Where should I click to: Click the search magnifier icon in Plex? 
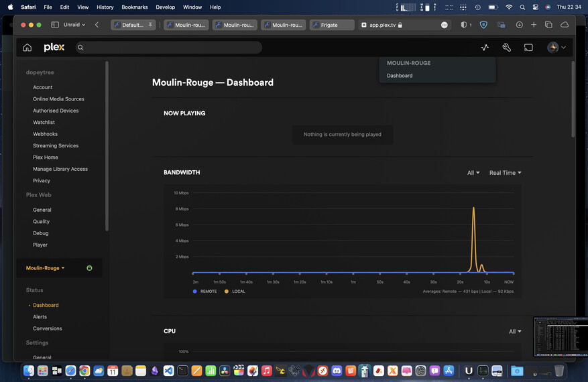80,48
